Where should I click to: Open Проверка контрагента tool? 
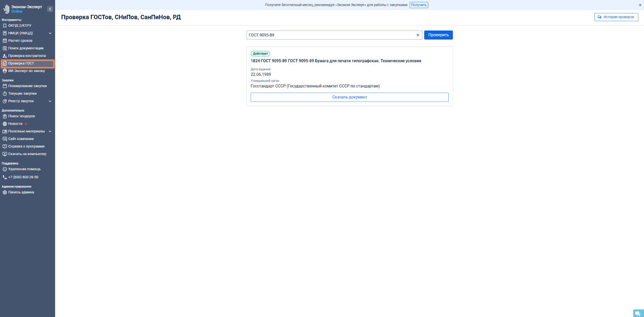coord(27,56)
